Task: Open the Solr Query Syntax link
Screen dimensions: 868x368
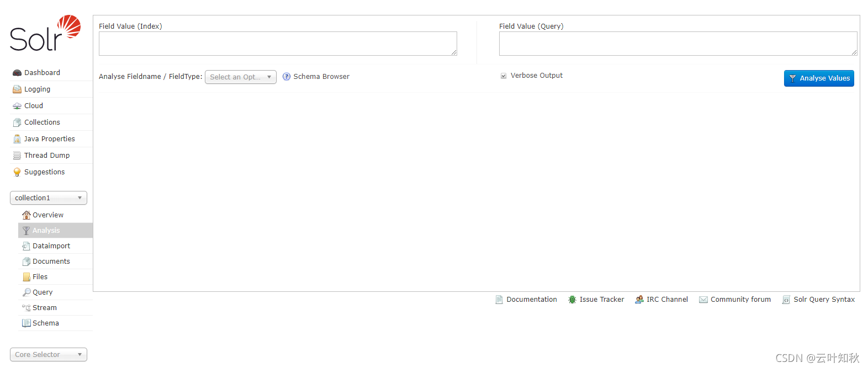Action: 824,300
